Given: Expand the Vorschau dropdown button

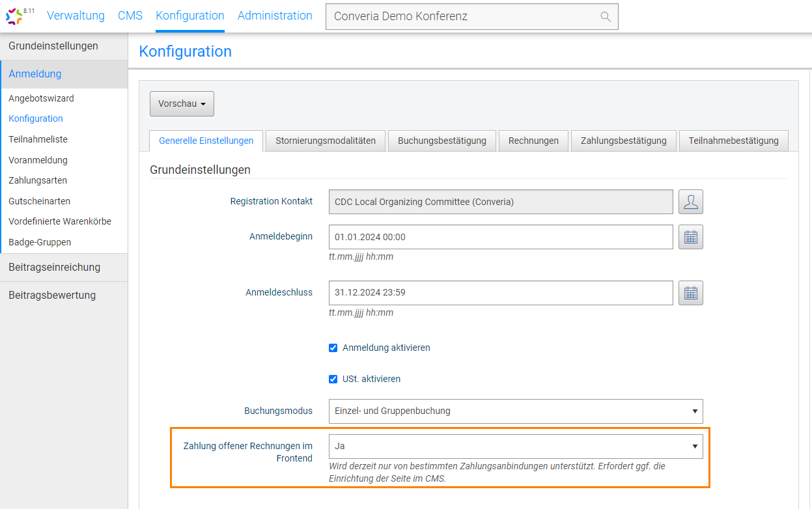Looking at the screenshot, I should (182, 103).
